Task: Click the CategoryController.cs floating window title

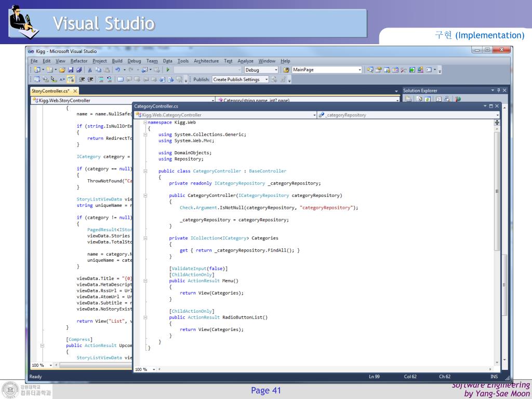Action: [x=156, y=106]
